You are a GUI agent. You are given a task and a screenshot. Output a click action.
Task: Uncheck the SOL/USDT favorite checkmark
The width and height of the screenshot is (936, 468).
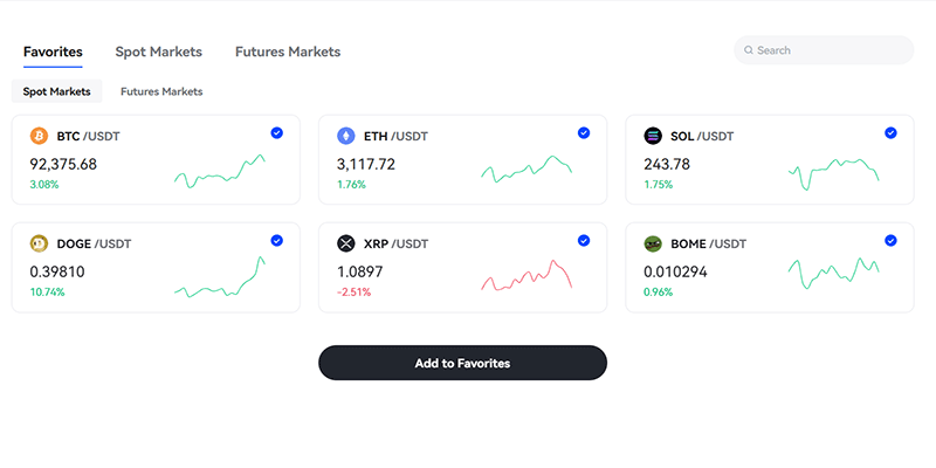(x=891, y=133)
